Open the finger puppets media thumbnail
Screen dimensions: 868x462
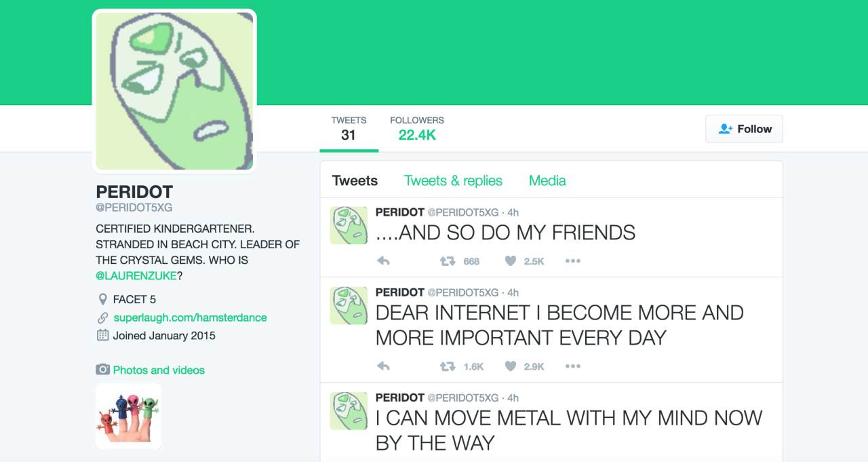pyautogui.click(x=129, y=416)
